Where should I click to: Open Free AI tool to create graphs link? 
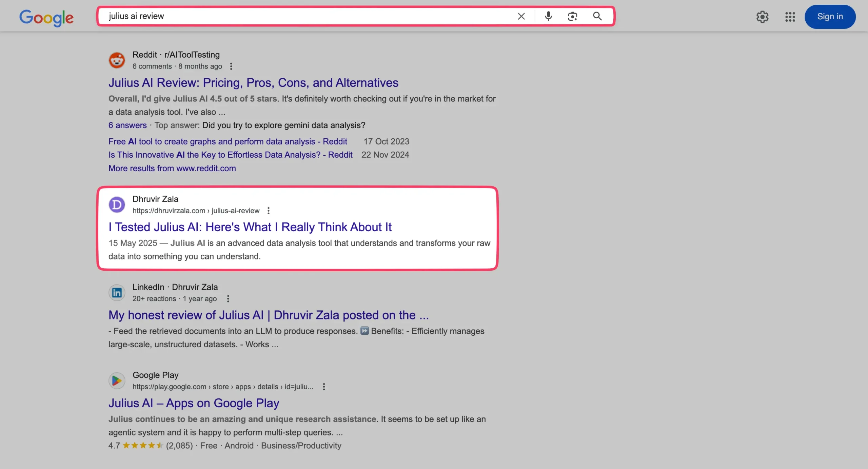pos(228,141)
